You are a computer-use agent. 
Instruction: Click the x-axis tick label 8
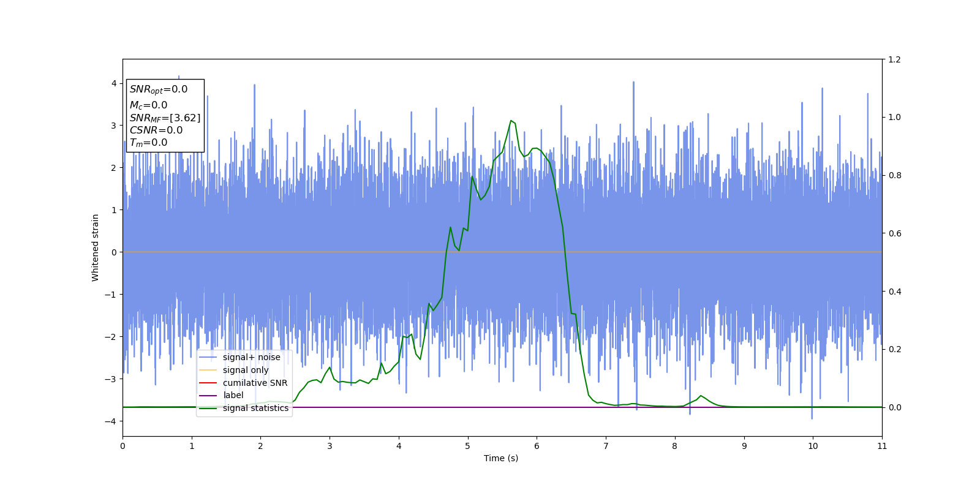tap(675, 446)
